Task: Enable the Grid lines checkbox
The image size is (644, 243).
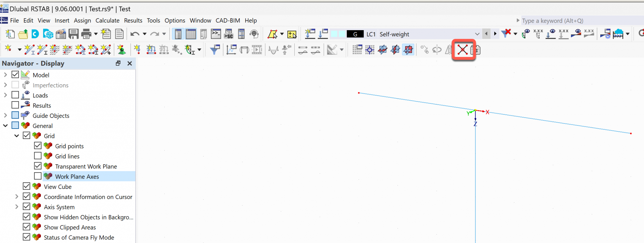Action: pyautogui.click(x=38, y=156)
